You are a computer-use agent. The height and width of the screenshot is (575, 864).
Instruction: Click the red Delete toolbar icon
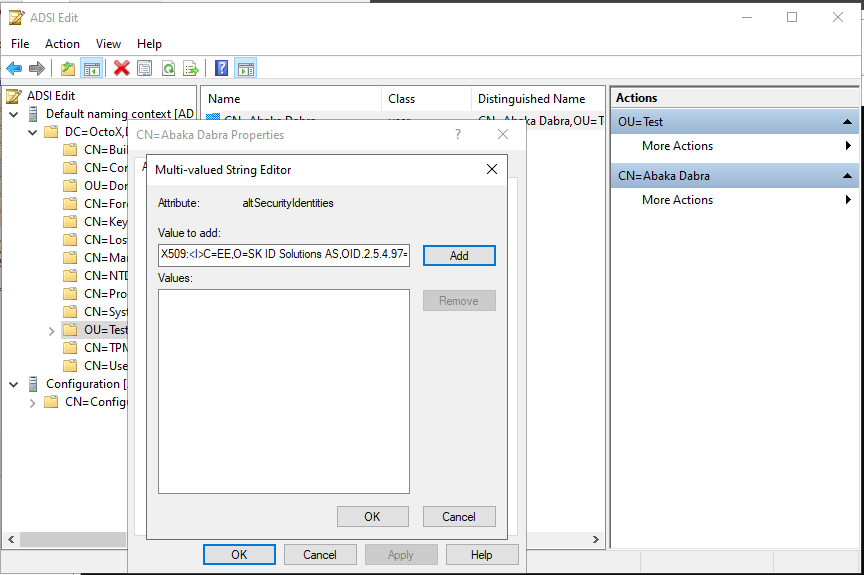pyautogui.click(x=121, y=68)
